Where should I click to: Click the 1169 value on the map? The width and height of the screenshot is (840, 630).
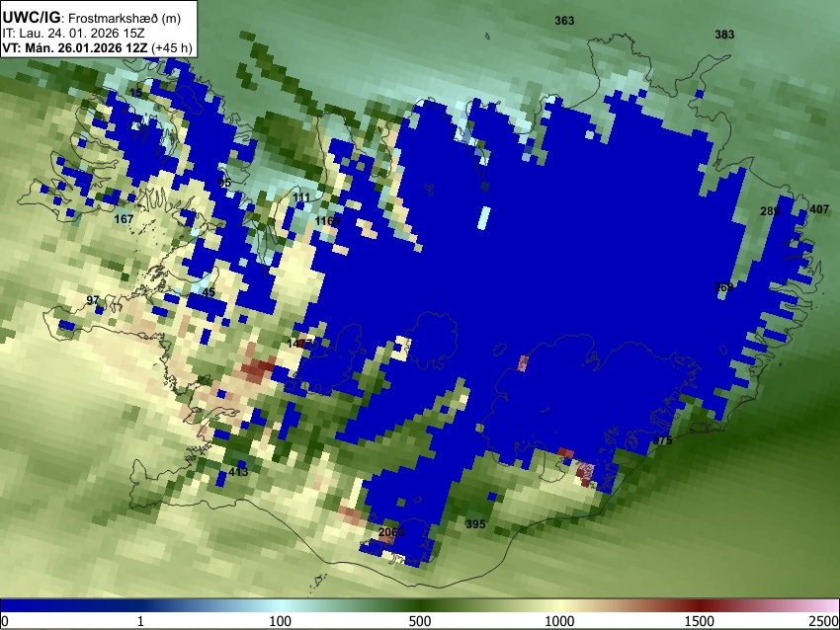point(327,221)
